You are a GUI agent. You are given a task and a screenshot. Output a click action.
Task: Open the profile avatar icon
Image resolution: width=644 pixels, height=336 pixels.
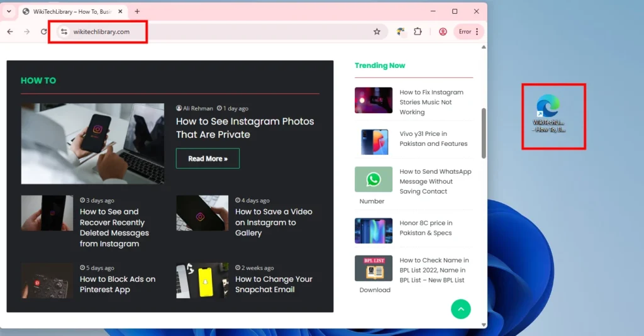(443, 31)
